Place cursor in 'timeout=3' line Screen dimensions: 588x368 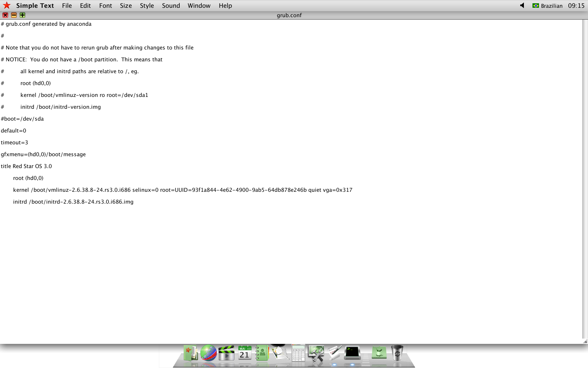click(14, 142)
